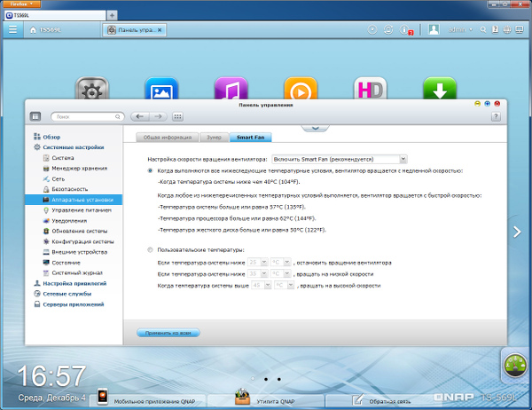Open the 45 high-speed temperature dropdown

pyautogui.click(x=261, y=286)
